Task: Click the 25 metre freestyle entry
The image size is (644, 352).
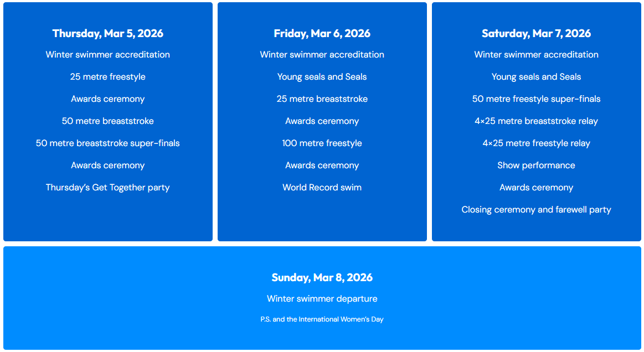Action: (108, 77)
